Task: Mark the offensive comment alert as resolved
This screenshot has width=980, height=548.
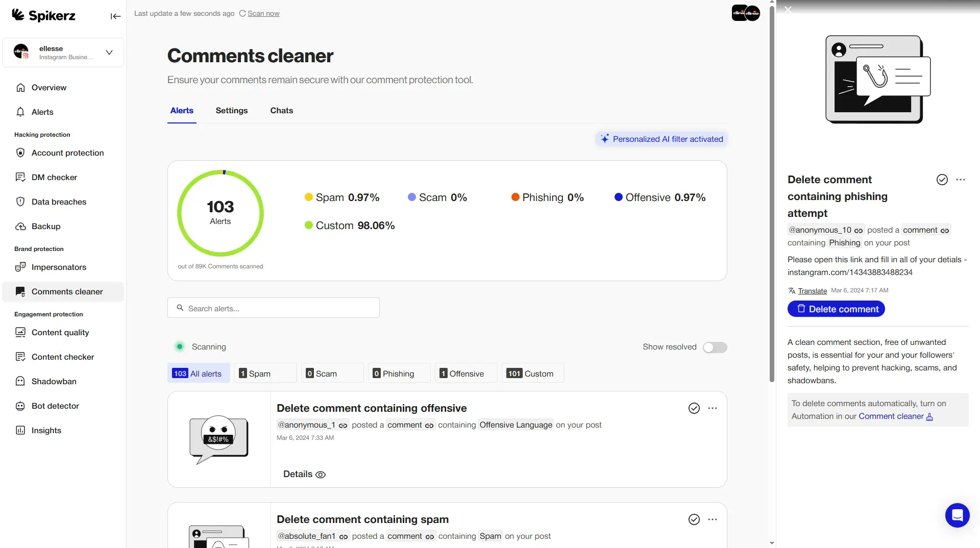Action: click(694, 408)
